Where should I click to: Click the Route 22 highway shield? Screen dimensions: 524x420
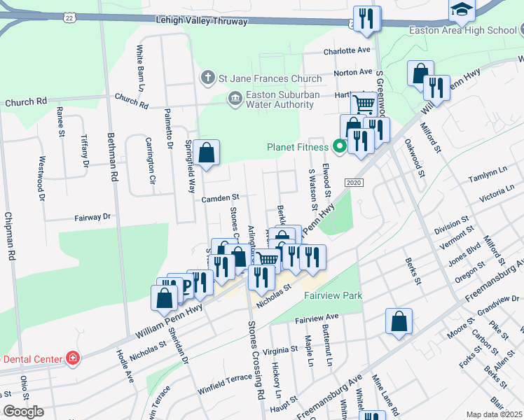coord(69,17)
